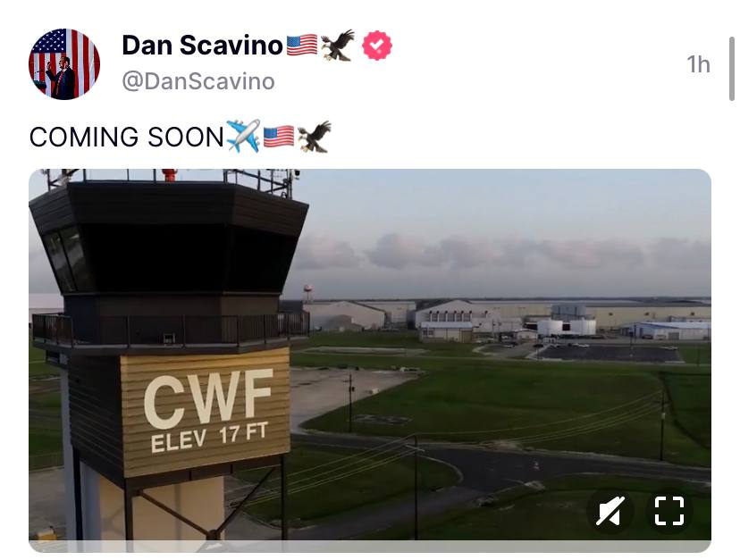
Task: Click the Dan Scavino display name
Action: pos(203,46)
